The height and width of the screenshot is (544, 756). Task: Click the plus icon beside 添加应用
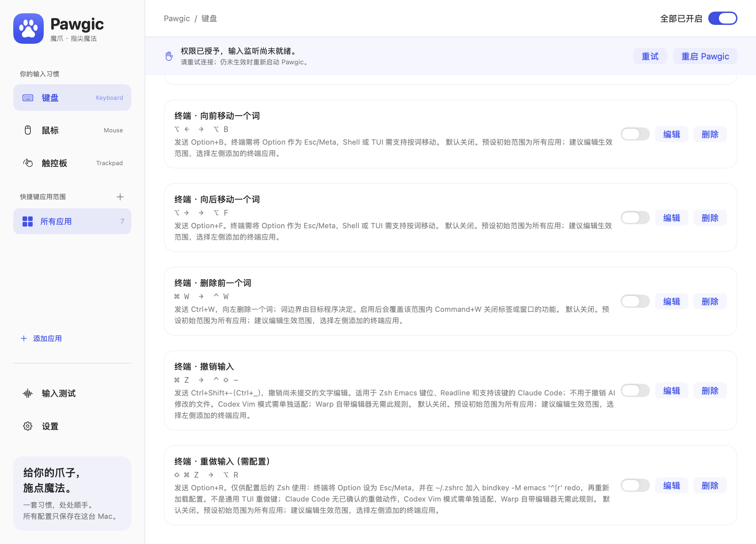pos(24,339)
